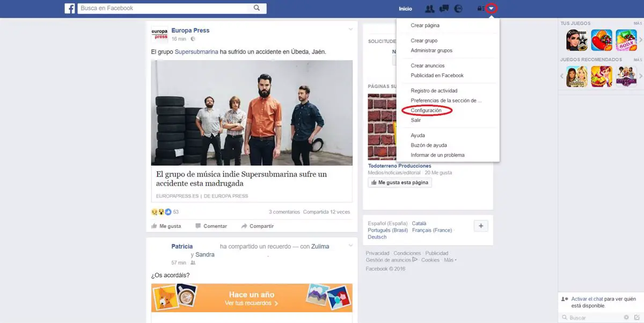Click the Europa Press profile logo
Image resolution: width=644 pixels, height=323 pixels.
(x=159, y=34)
